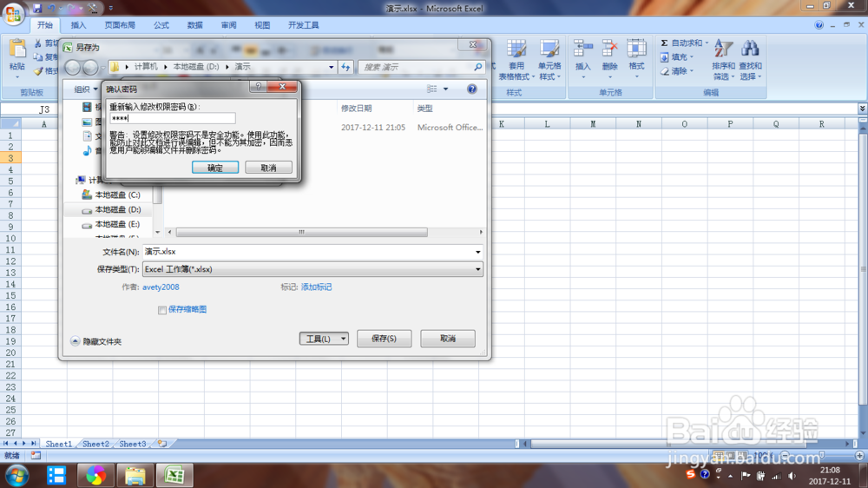Screen dimensions: 868x488
Task: Select Local Disk (E:) in navigation tree
Action: click(x=111, y=224)
